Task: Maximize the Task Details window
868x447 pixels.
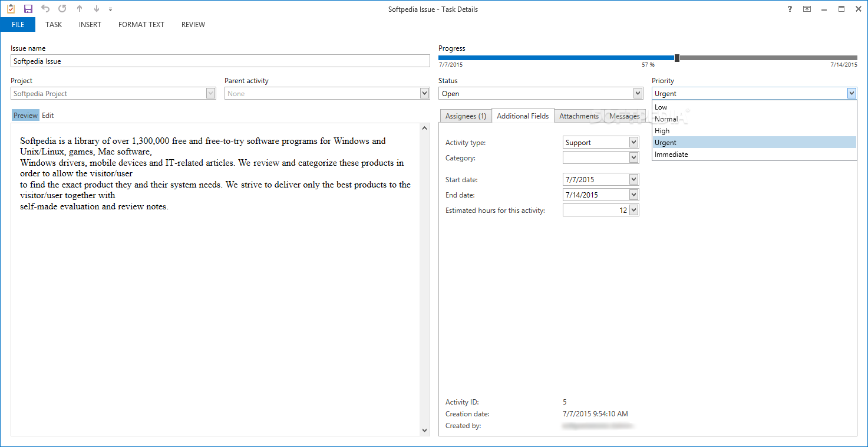Action: (x=841, y=9)
